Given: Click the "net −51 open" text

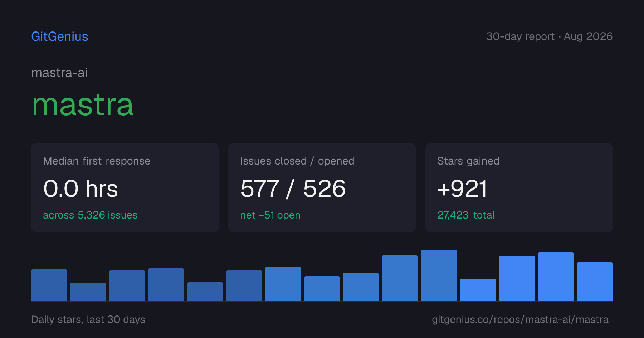Looking at the screenshot, I should point(270,215).
